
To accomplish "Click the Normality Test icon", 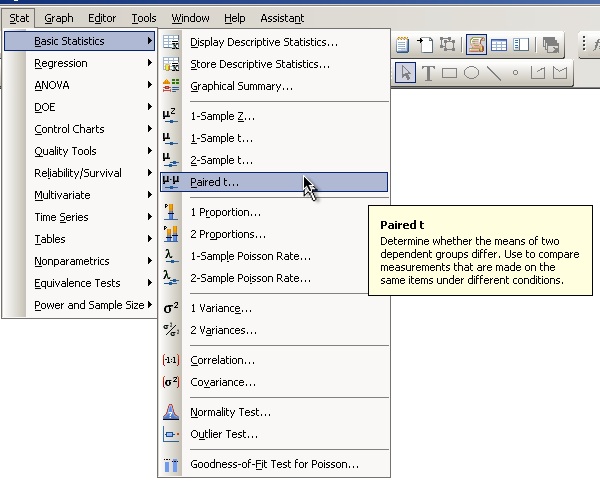I will 171,412.
